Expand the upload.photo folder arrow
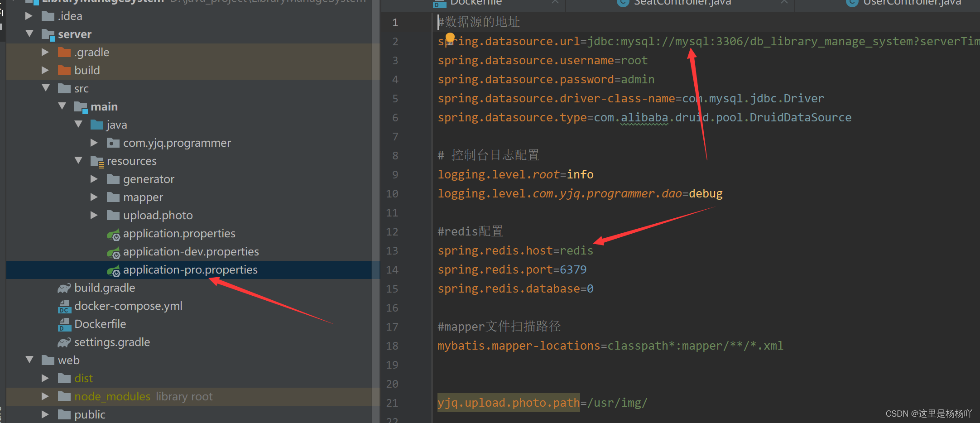This screenshot has width=980, height=423. 94,215
